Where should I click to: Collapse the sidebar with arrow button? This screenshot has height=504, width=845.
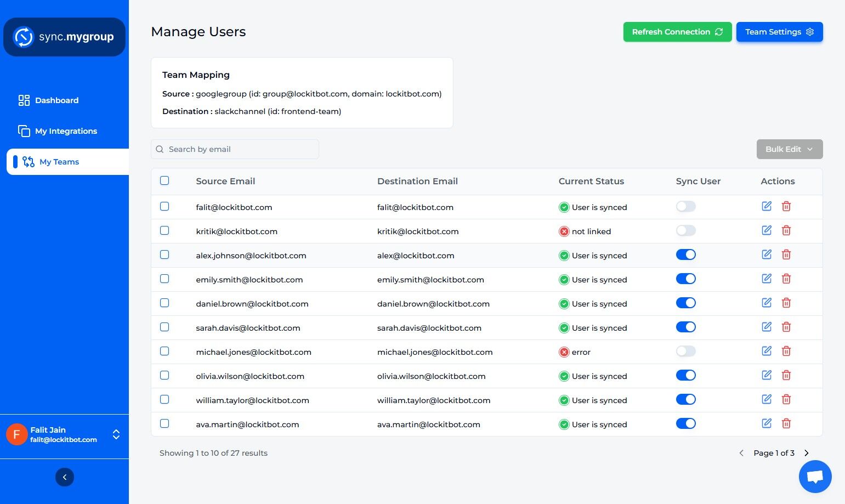pos(65,477)
